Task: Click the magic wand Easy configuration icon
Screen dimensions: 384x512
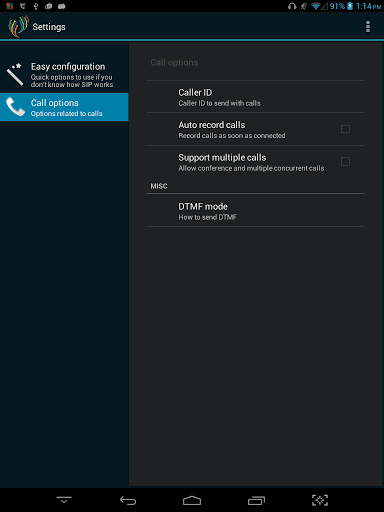Action: (15, 74)
